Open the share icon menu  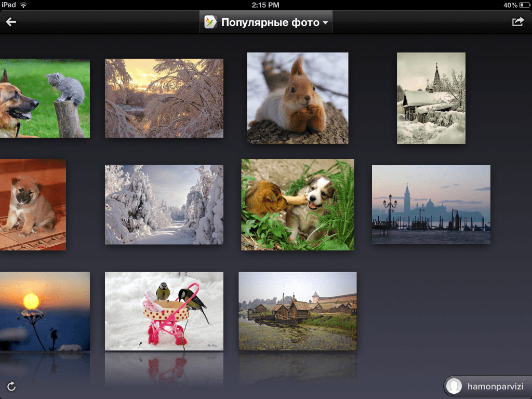[517, 22]
